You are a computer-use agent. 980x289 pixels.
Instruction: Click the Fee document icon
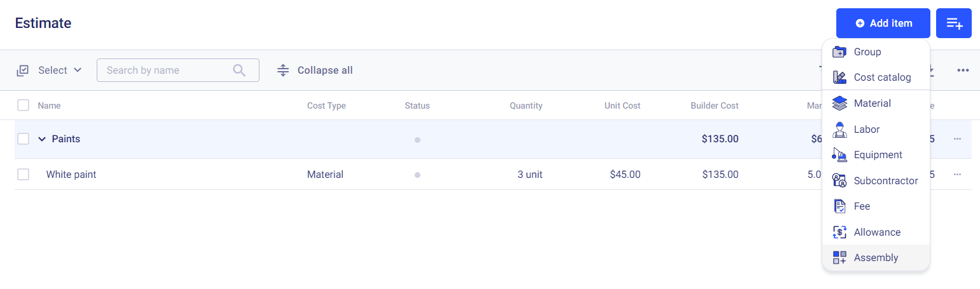(x=839, y=206)
